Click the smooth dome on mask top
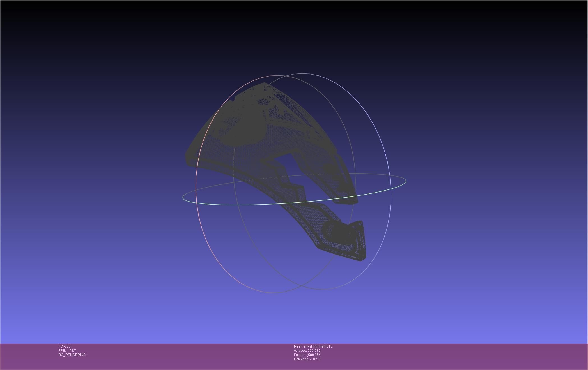Image resolution: width=588 pixels, height=370 pixels. tap(247, 129)
